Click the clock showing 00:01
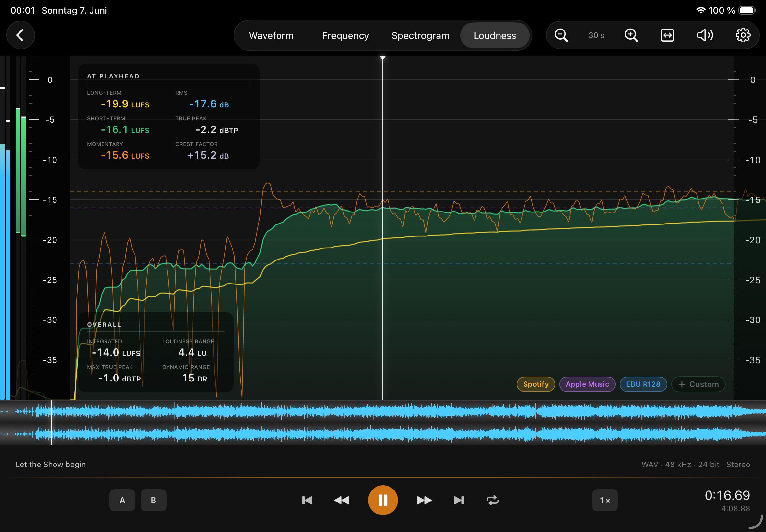The width and height of the screenshot is (766, 532). (x=23, y=10)
